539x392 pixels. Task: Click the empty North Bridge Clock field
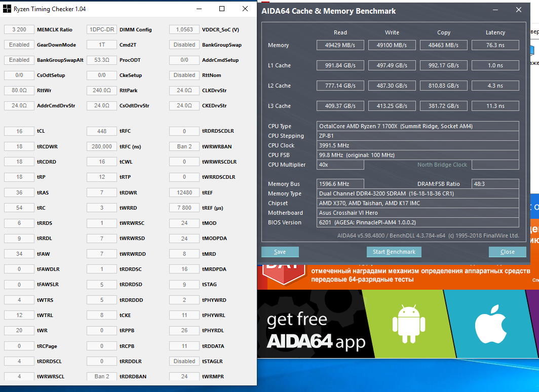click(x=495, y=165)
